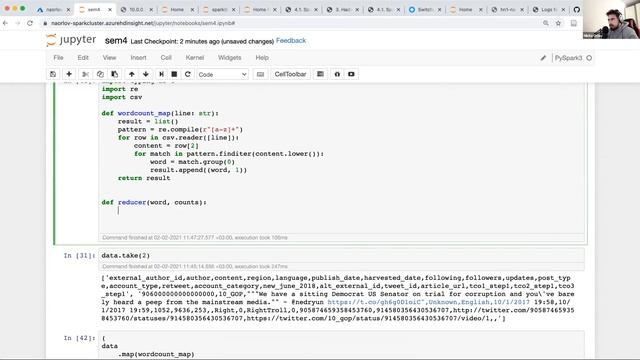This screenshot has width=640, height=360.
Task: Save the notebook with the save icon
Action: (53, 74)
